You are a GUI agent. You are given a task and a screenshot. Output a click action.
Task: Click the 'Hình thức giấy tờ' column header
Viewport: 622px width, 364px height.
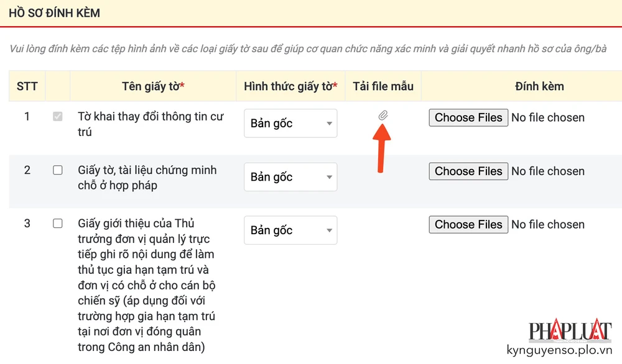click(290, 86)
